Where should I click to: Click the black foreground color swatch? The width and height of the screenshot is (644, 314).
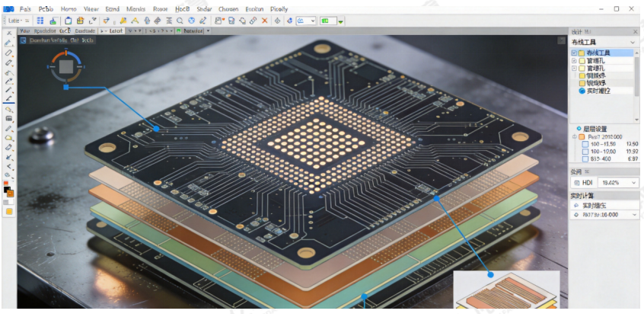coord(7,191)
